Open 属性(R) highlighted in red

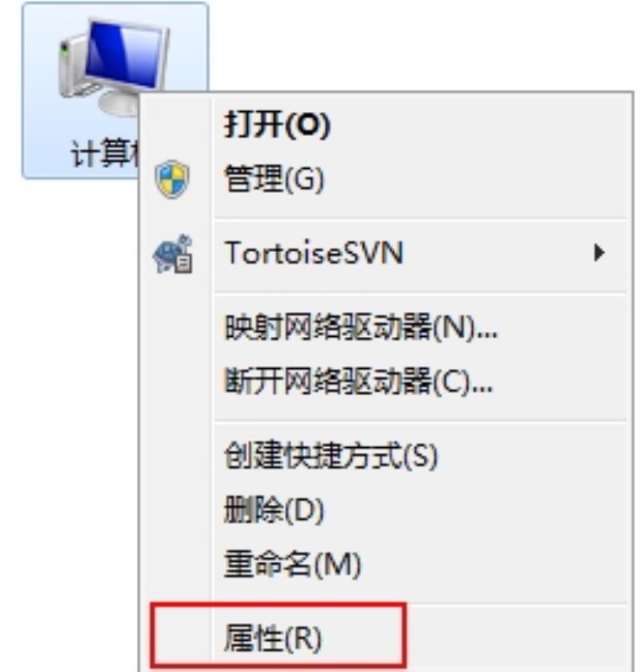pyautogui.click(x=278, y=637)
